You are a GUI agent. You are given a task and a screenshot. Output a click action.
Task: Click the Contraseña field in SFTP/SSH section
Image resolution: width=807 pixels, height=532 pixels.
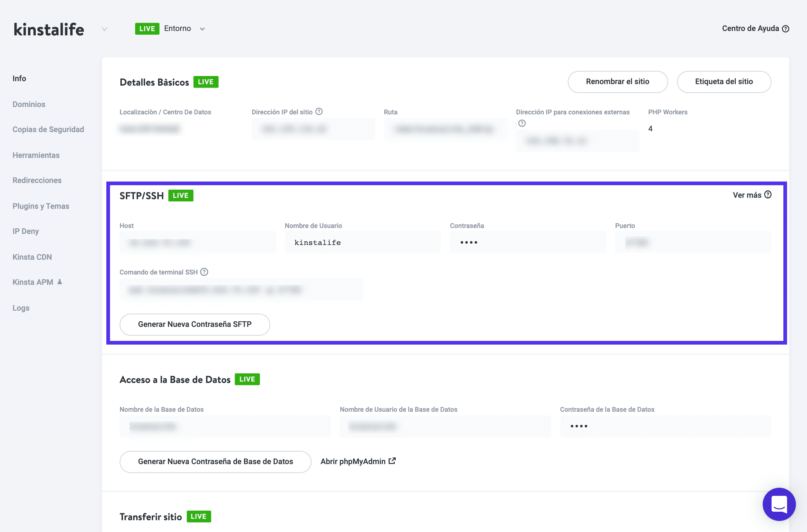tap(527, 242)
